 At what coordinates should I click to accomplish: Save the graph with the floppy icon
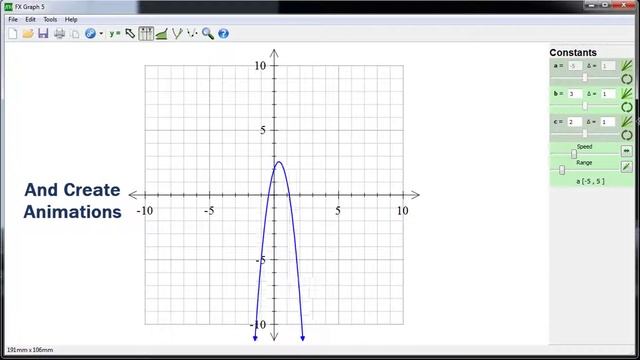pos(43,33)
